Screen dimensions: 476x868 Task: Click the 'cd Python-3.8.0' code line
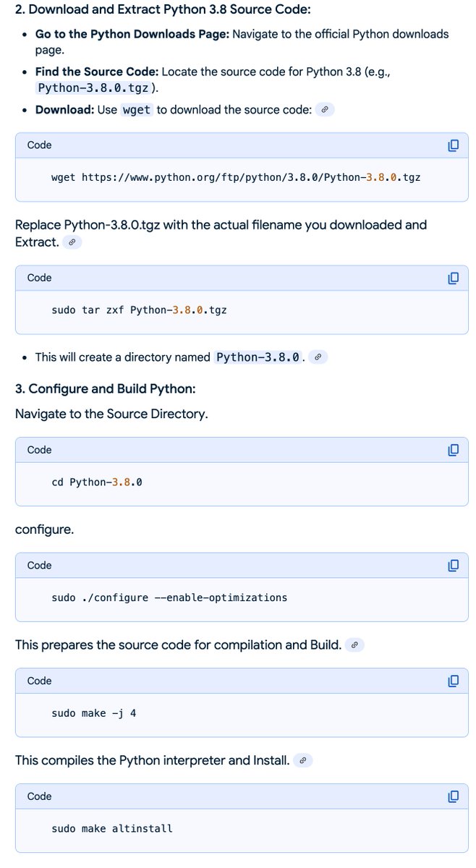97,482
